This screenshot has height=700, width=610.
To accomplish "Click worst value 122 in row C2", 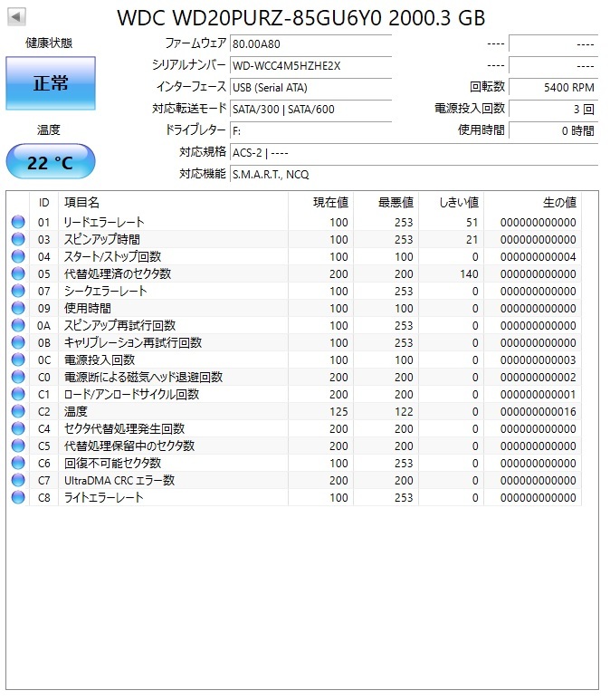I will tap(404, 412).
